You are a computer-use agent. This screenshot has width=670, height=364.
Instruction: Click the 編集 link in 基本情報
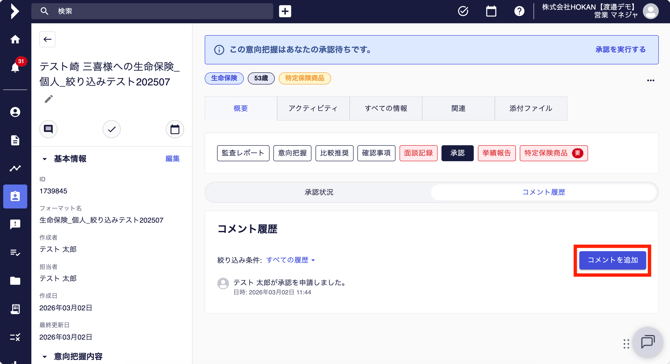point(172,159)
